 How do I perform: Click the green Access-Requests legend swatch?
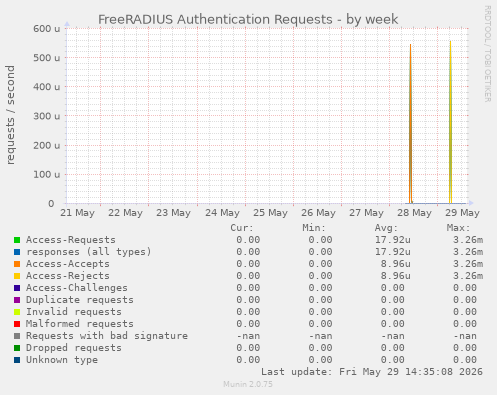17,240
